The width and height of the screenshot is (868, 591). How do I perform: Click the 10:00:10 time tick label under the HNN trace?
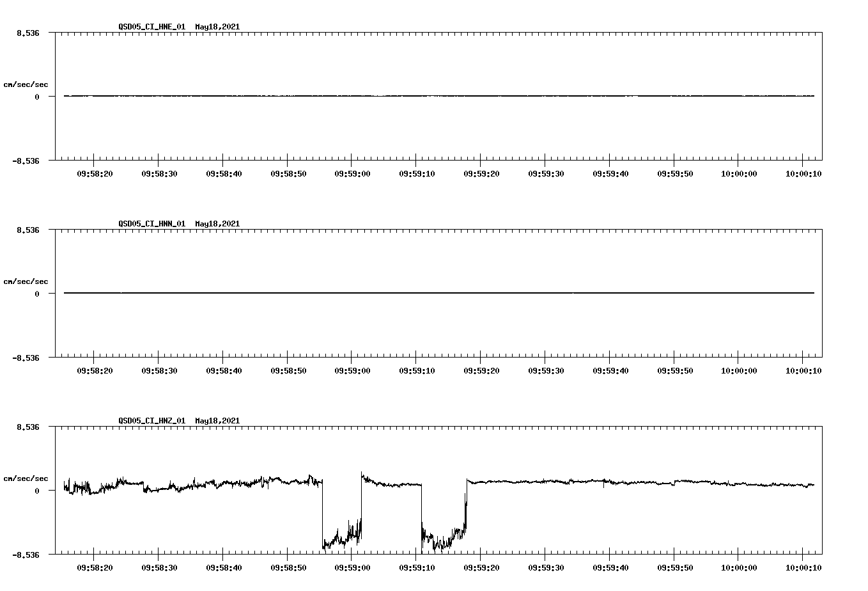pos(802,369)
